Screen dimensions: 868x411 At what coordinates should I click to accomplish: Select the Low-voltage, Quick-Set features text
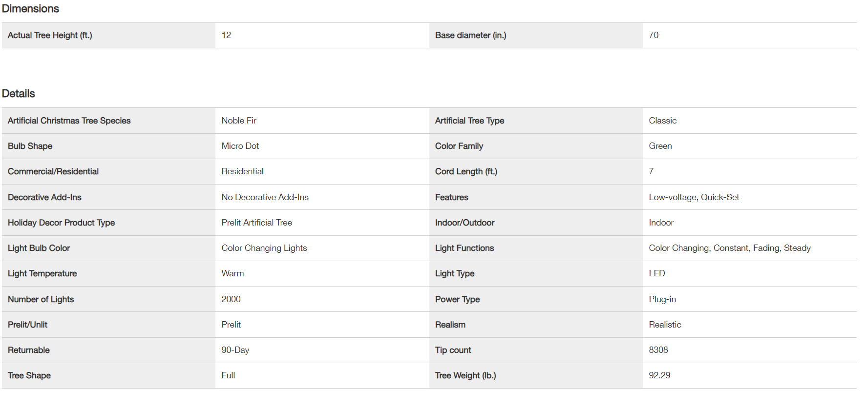pyautogui.click(x=694, y=197)
